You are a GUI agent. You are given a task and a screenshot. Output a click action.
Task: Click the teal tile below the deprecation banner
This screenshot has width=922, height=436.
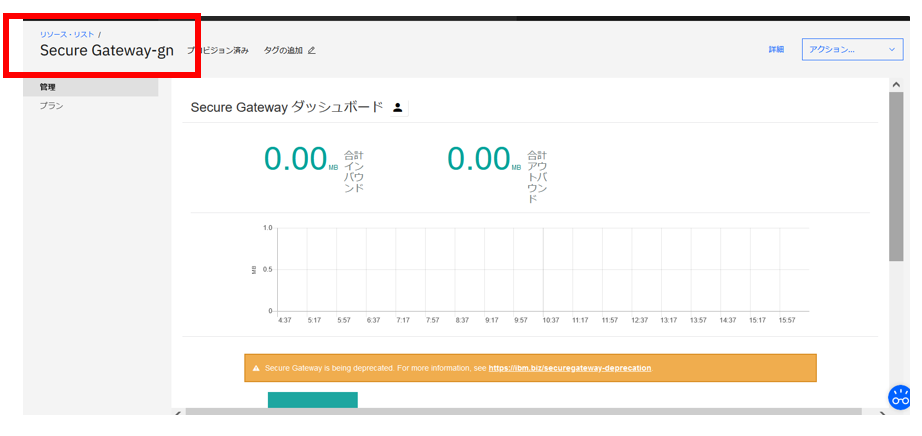click(x=313, y=400)
